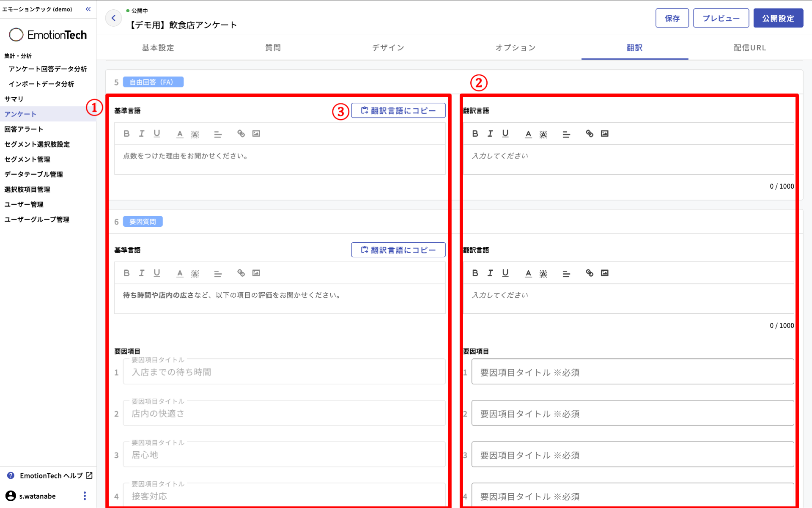
Task: Open text color picker in question 5 translation editor
Action: (x=528, y=134)
